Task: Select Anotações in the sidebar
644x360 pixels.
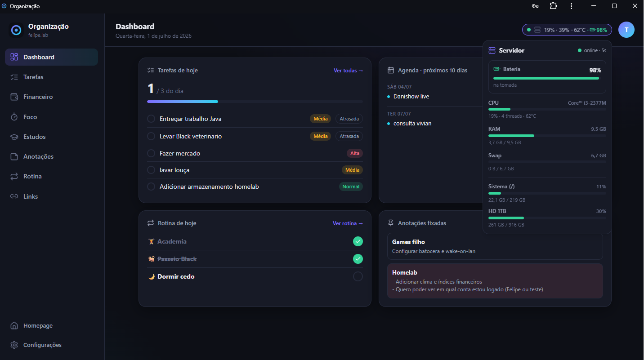Action: coord(51,156)
